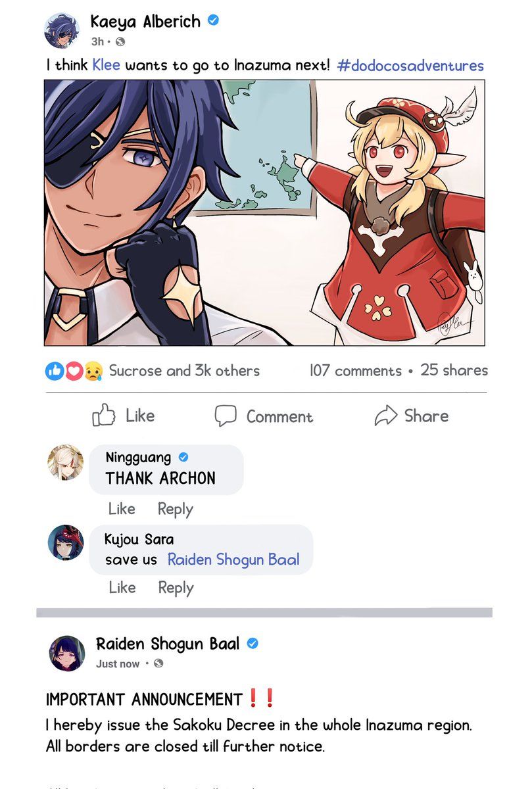This screenshot has height=789, width=532.
Task: Reply to Ningguang's comment
Action: pos(176,510)
